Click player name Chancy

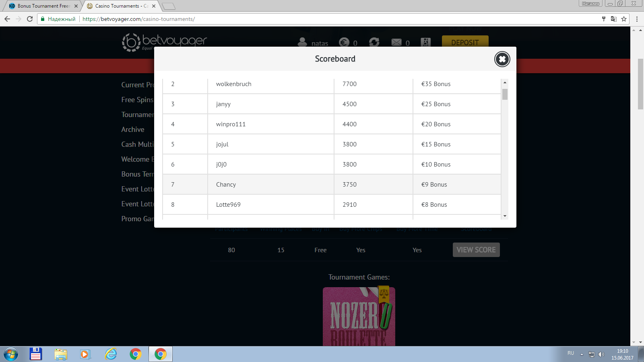click(226, 185)
